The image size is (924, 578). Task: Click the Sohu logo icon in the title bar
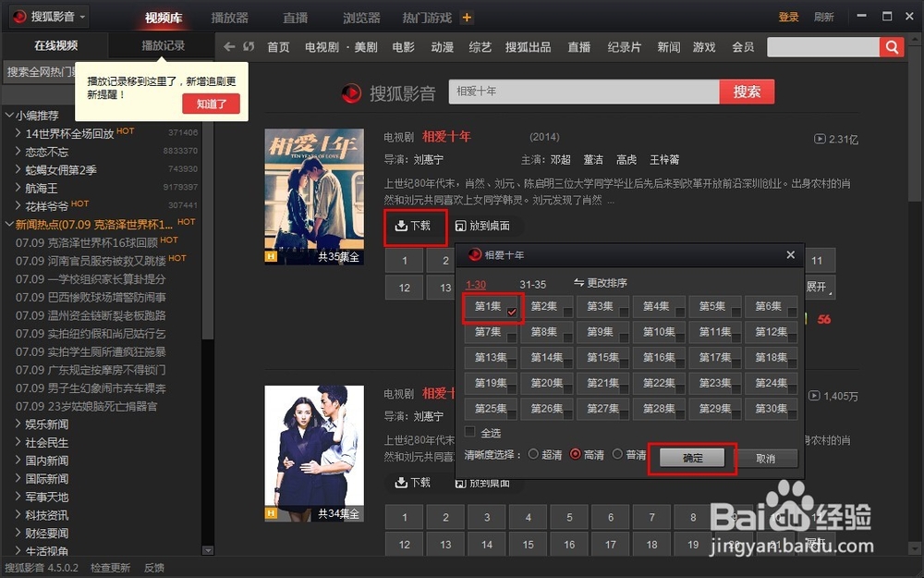19,17
